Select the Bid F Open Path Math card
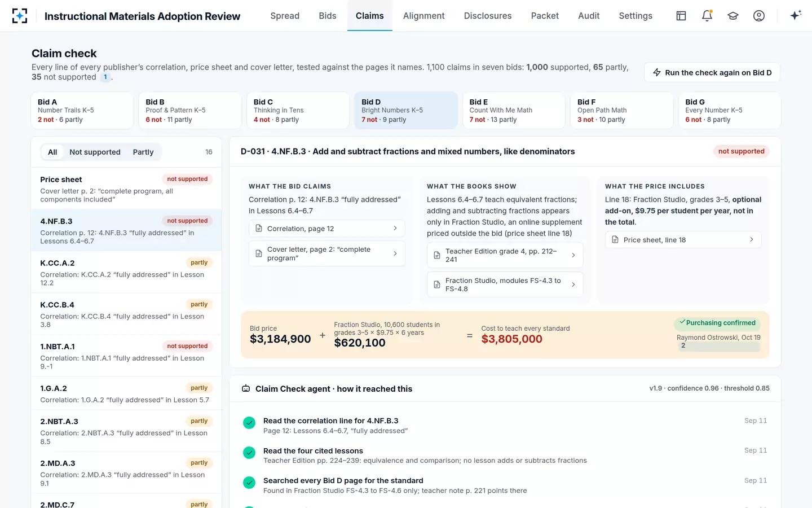Viewport: 812px width, 508px height. [x=621, y=111]
